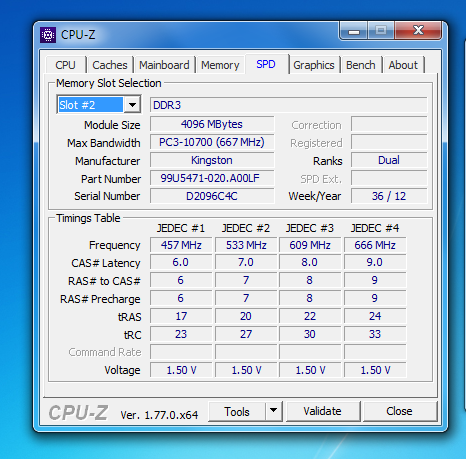Viewport: 466px width, 459px height.
Task: Click the empty SPD Ext. field
Action: coord(389,178)
